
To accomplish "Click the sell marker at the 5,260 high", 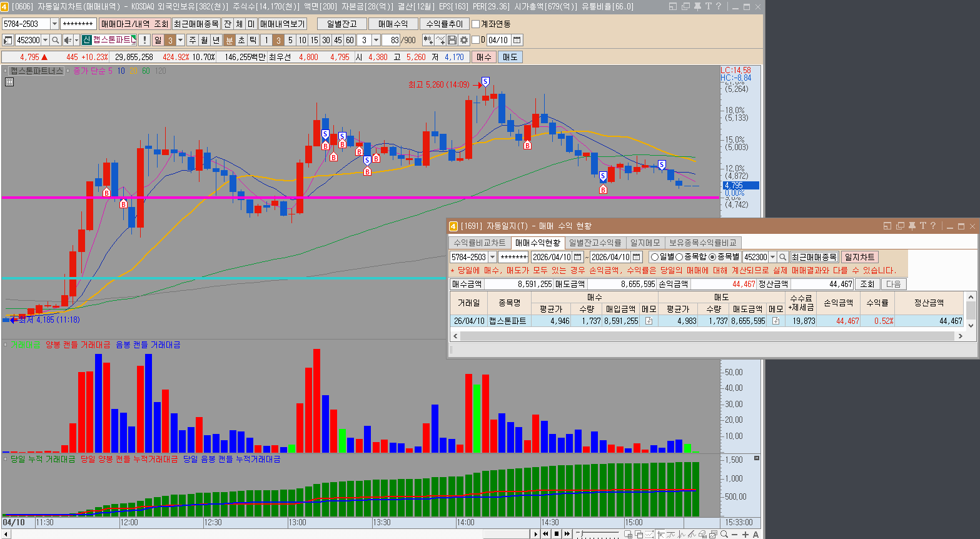I will 485,82.
